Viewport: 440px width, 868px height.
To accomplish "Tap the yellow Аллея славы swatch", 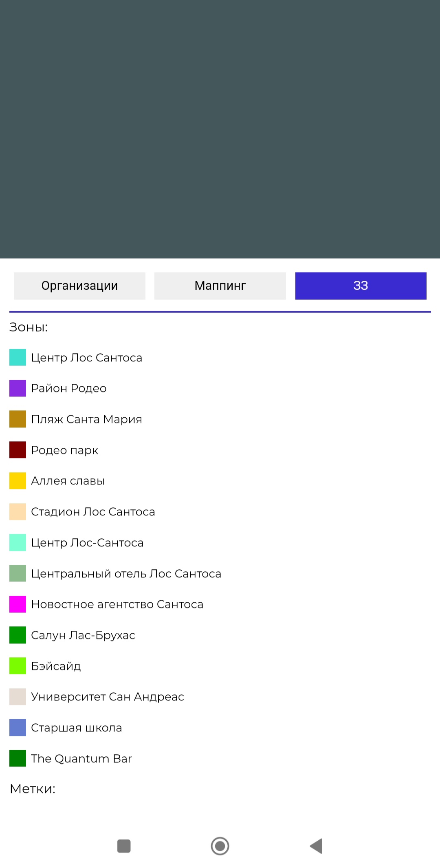I will coord(18,481).
